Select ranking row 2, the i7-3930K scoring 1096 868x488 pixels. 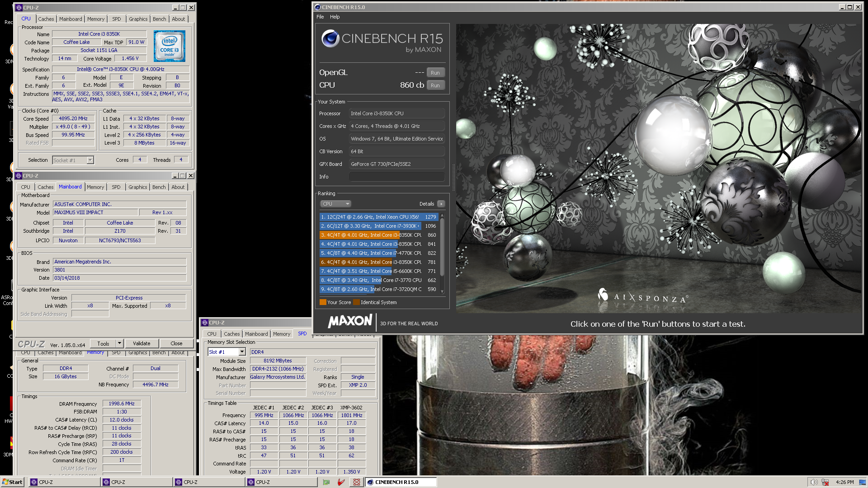pyautogui.click(x=379, y=226)
